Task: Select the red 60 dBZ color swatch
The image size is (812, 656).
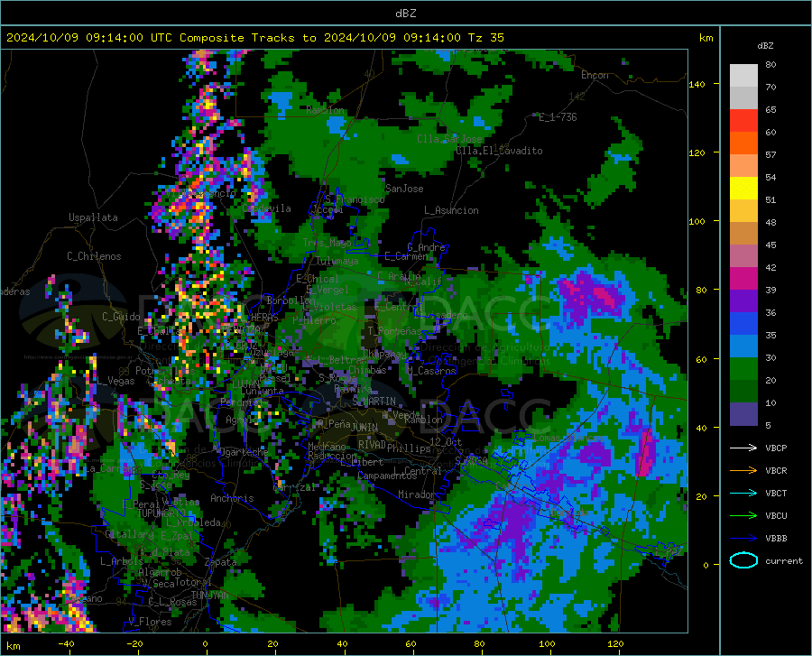Action: click(x=743, y=121)
